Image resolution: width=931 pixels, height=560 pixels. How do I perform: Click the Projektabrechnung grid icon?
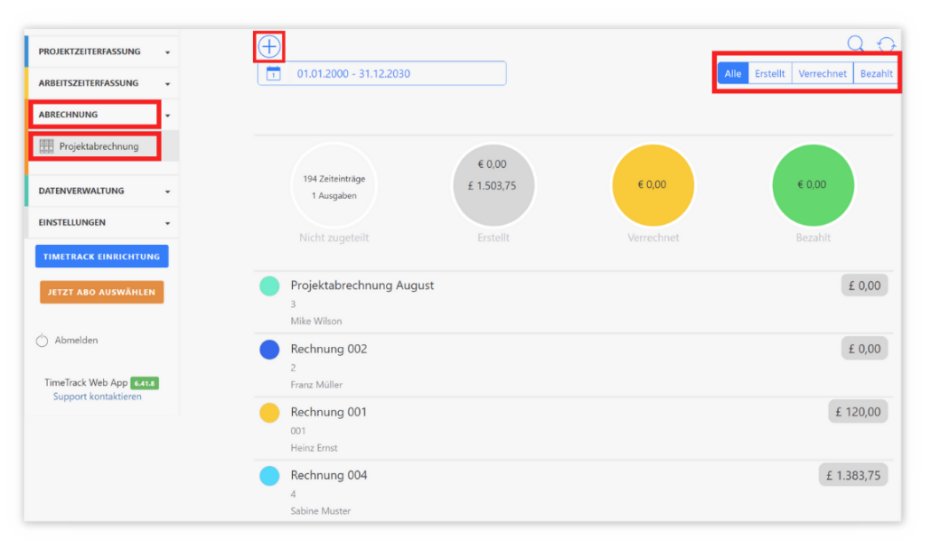coord(47,146)
